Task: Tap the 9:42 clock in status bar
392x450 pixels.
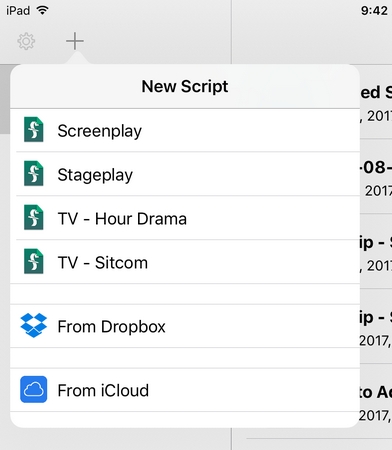Action: tap(374, 11)
